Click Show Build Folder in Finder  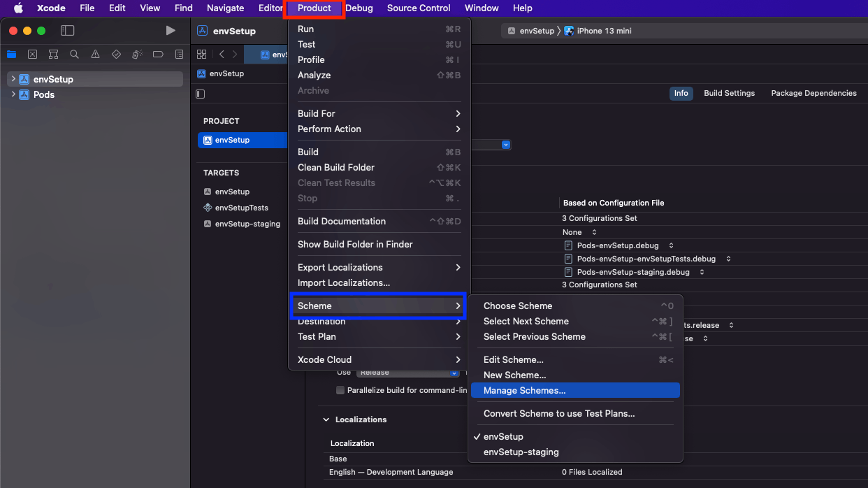[x=379, y=244]
